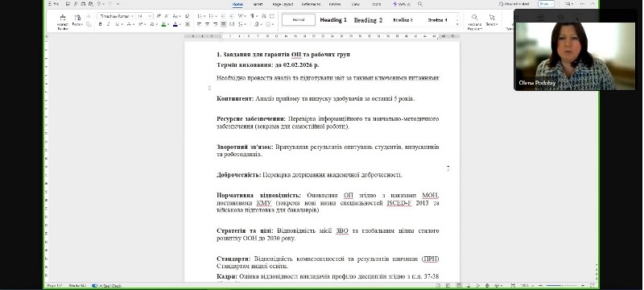
Task: Click the distributed alignment icon
Action: tap(232, 24)
